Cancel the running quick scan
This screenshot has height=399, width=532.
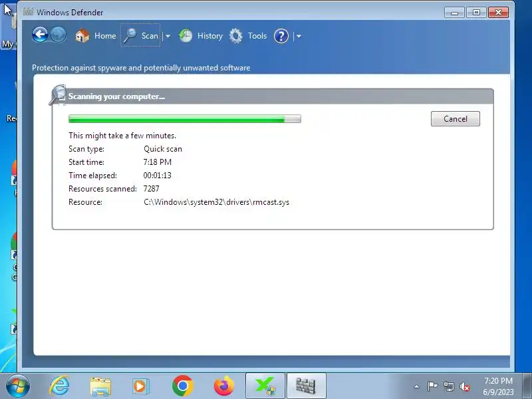click(x=456, y=119)
